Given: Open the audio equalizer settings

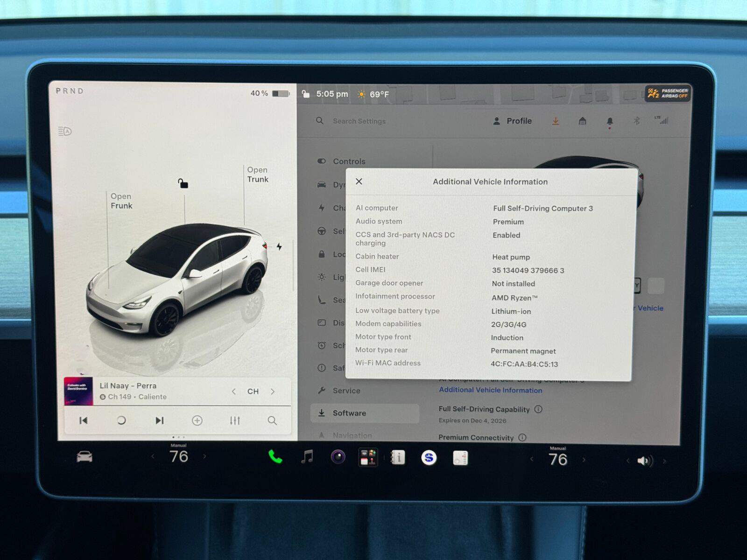Looking at the screenshot, I should 235,420.
